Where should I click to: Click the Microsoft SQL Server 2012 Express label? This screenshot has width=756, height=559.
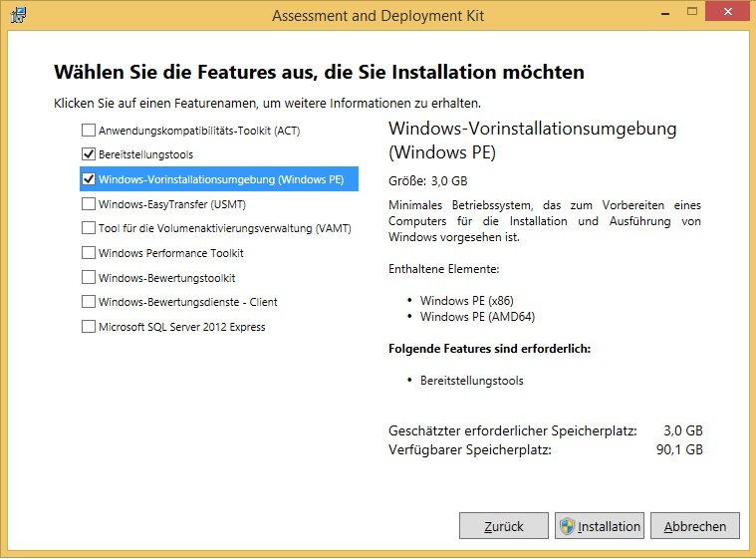coord(181,327)
